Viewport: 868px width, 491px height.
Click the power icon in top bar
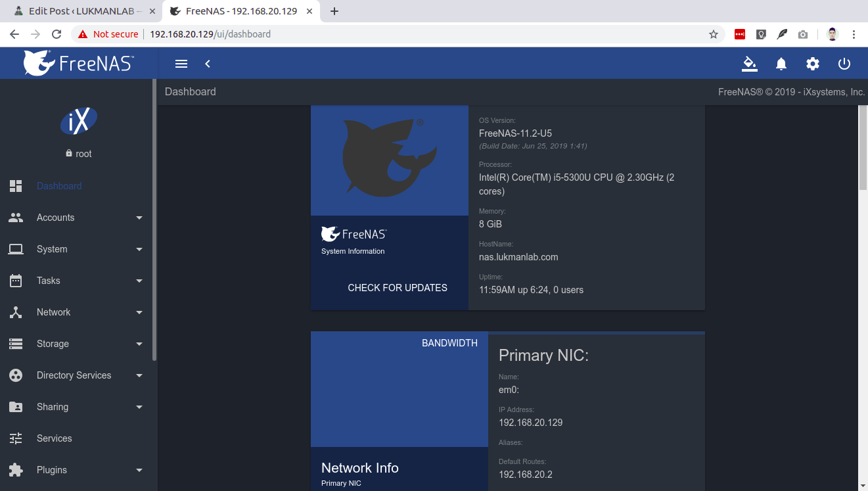point(844,64)
